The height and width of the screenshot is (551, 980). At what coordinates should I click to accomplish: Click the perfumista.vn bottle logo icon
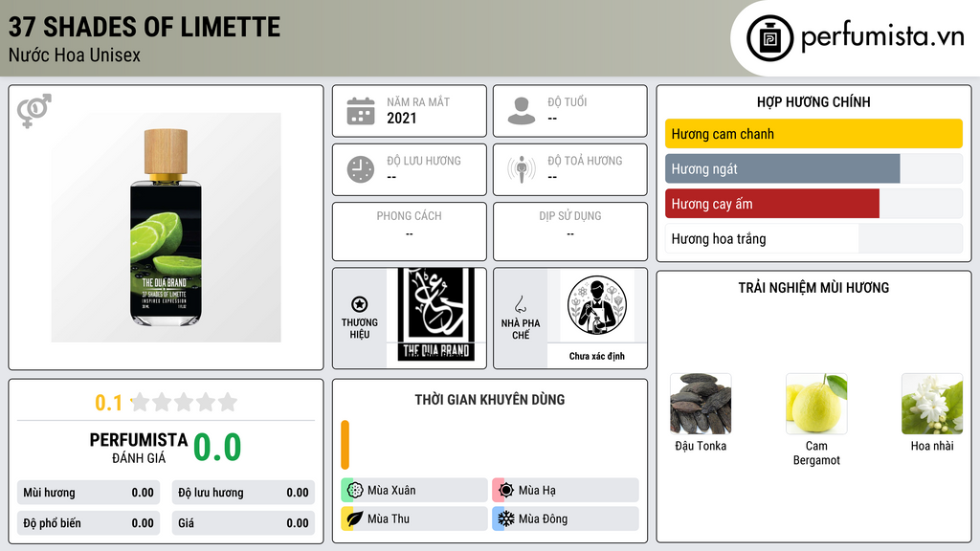tap(769, 38)
